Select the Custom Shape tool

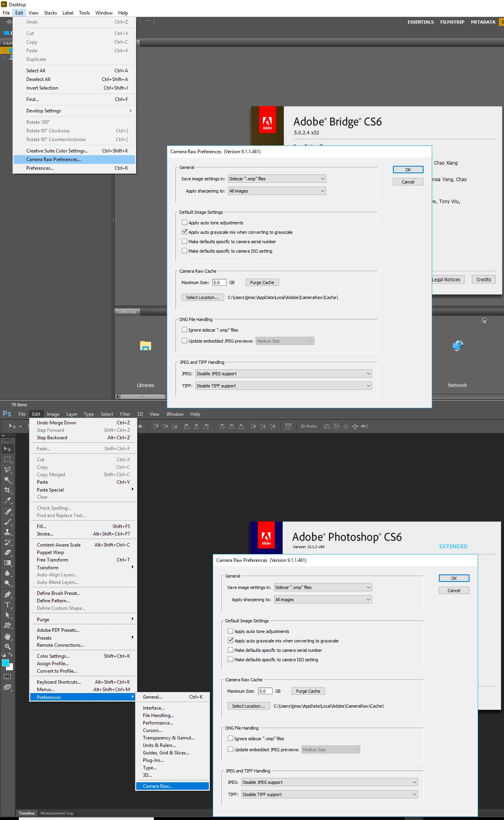pyautogui.click(x=7, y=625)
